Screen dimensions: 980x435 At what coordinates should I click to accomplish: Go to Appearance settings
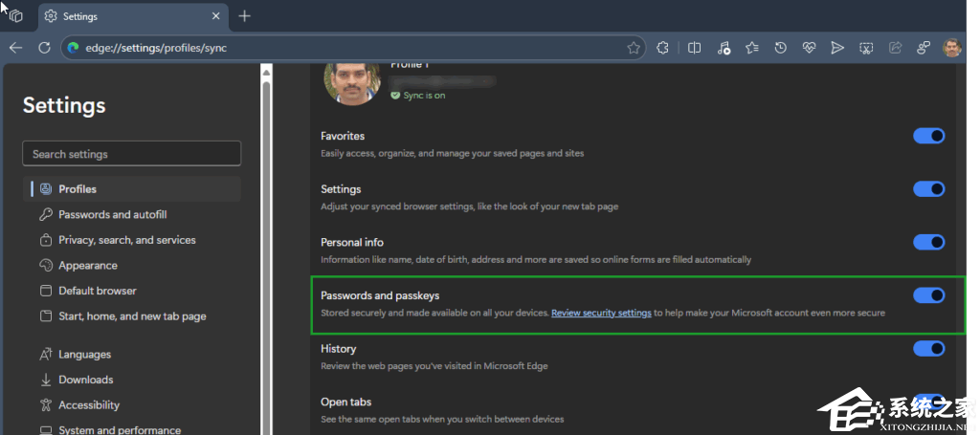click(x=87, y=266)
